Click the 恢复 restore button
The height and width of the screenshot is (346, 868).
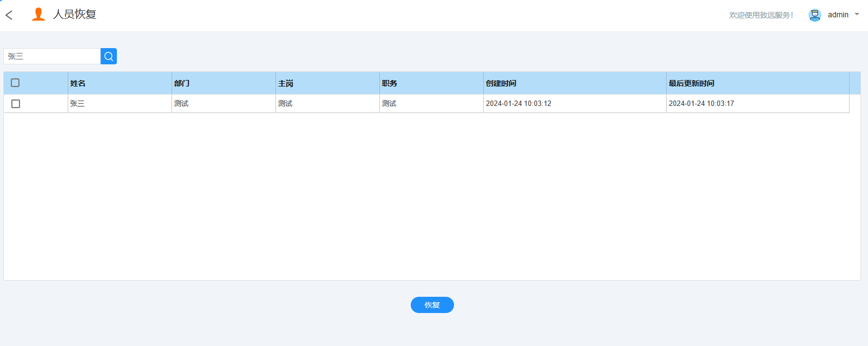(432, 305)
